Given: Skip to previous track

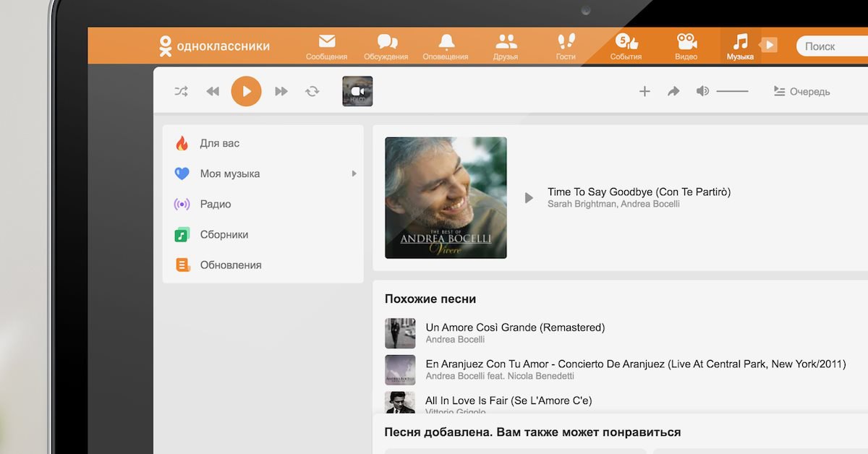Looking at the screenshot, I should pyautogui.click(x=213, y=91).
